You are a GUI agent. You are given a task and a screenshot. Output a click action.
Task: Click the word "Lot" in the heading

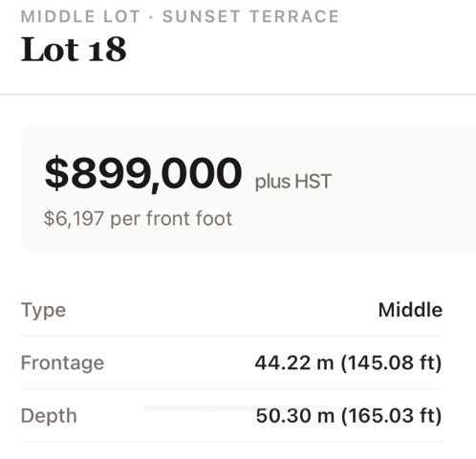point(50,50)
